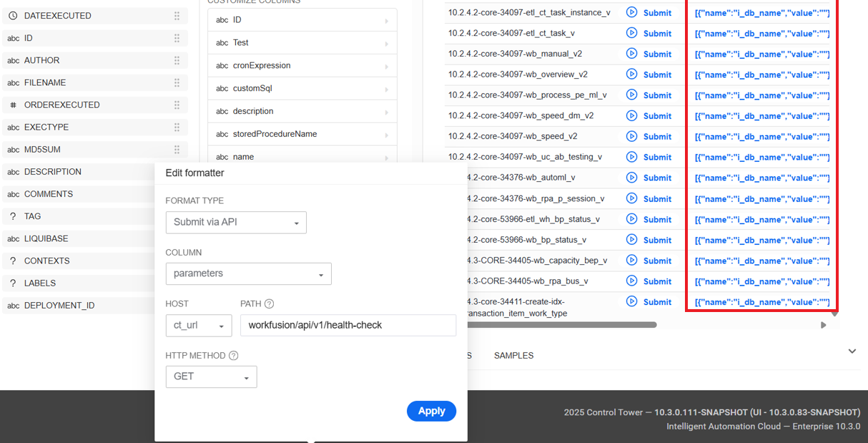Click the parameters value for etl_ct_task_v row
The width and height of the screenshot is (868, 443).
click(762, 33)
